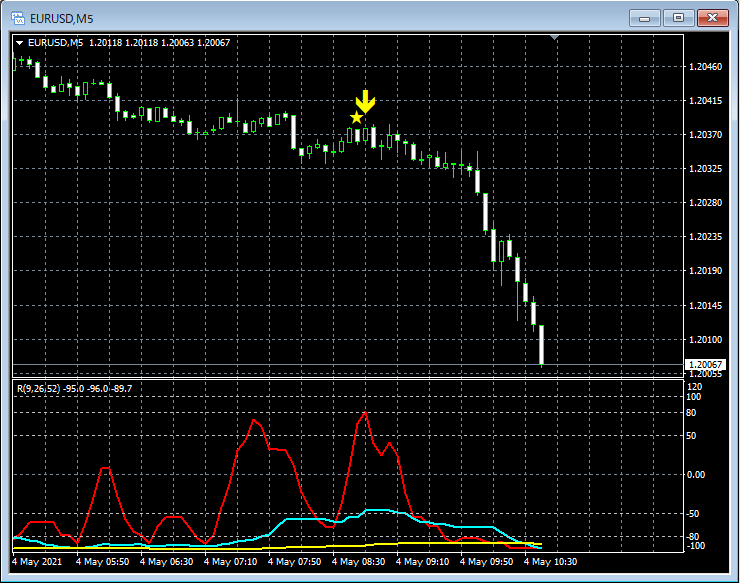Click price scale level 1.20100
The width and height of the screenshot is (741, 583).
pos(705,340)
